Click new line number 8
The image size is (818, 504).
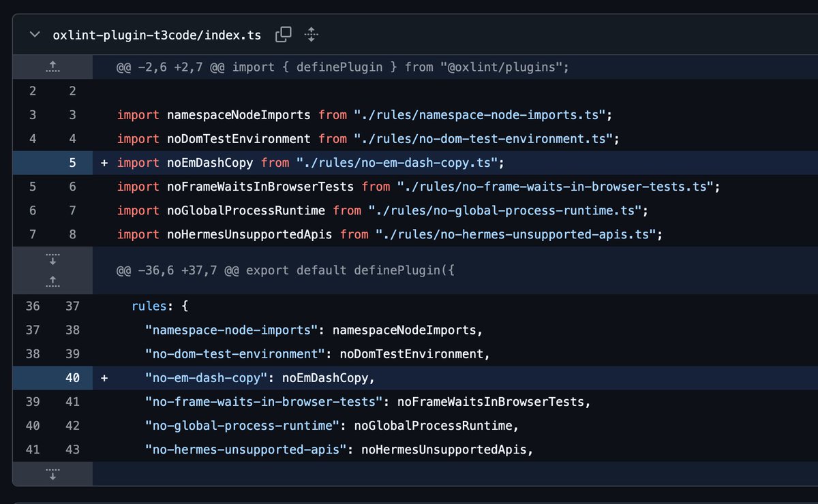73,234
